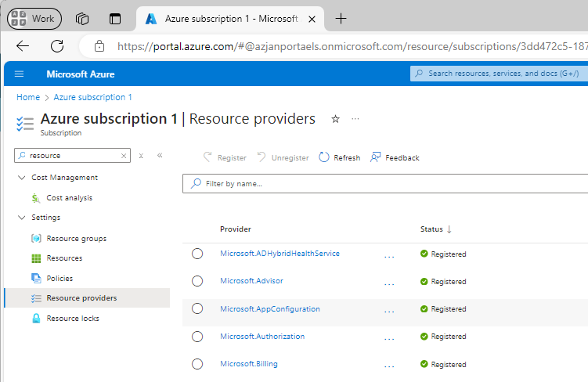Click Registered status of Microsoft.Authorization
588x382 pixels.
[443, 337]
